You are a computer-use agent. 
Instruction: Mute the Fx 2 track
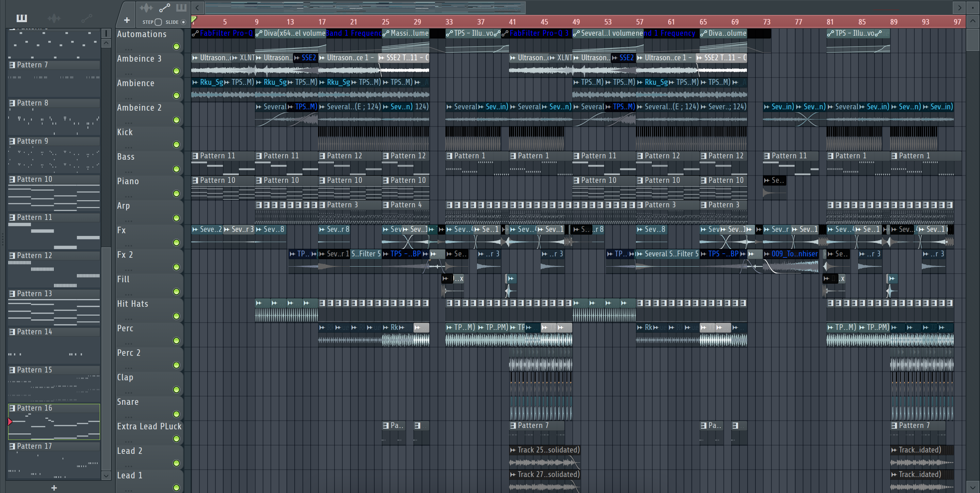[177, 267]
